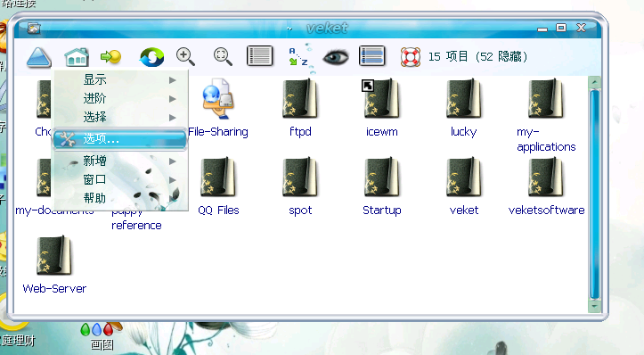The image size is (644, 355).
Task: Select the veket folder
Action: click(463, 177)
